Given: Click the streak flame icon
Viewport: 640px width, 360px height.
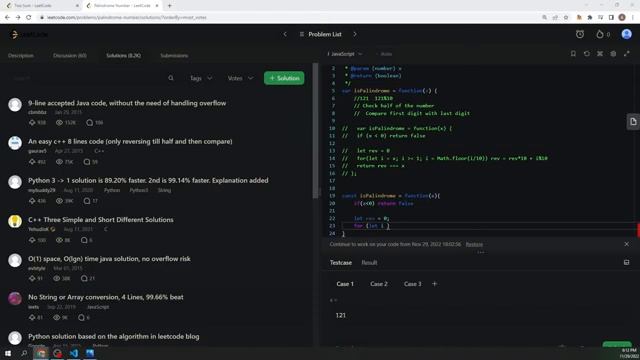Looking at the screenshot, I should pos(600,34).
